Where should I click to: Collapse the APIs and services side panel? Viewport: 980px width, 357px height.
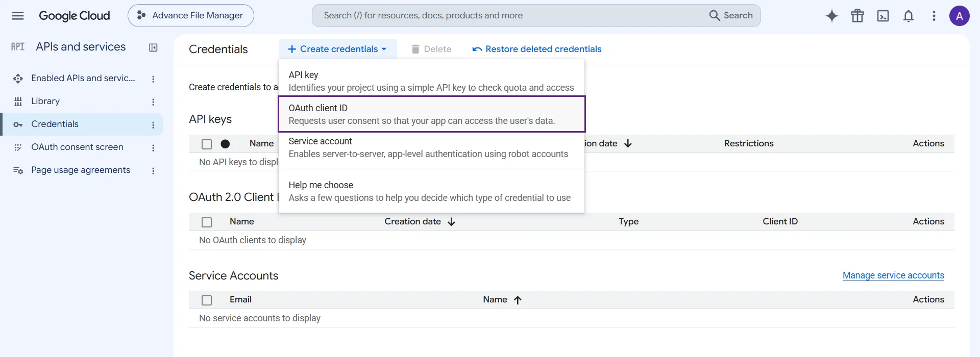[x=153, y=47]
